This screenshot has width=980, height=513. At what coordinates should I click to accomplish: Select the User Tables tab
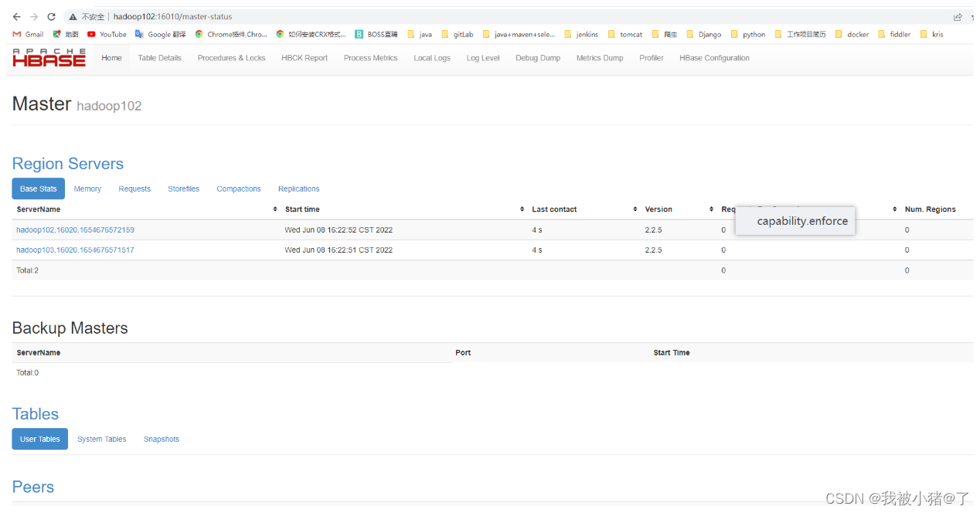point(39,439)
